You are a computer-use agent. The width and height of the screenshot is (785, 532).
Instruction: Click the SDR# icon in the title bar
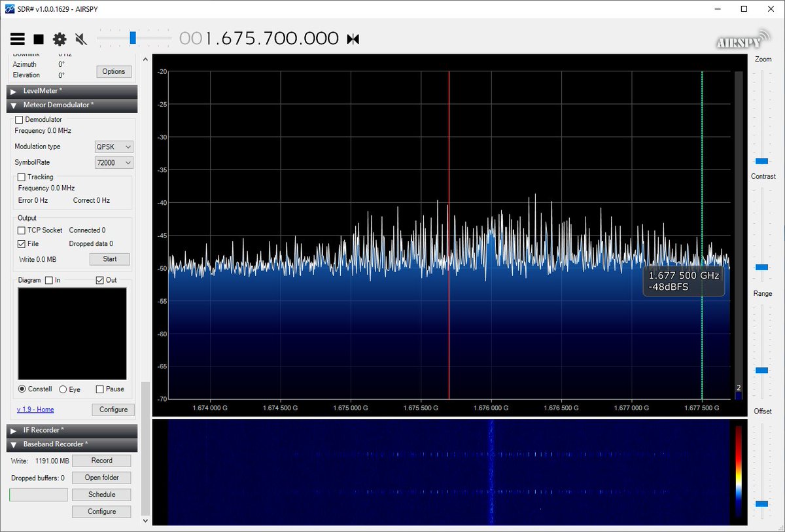point(8,9)
